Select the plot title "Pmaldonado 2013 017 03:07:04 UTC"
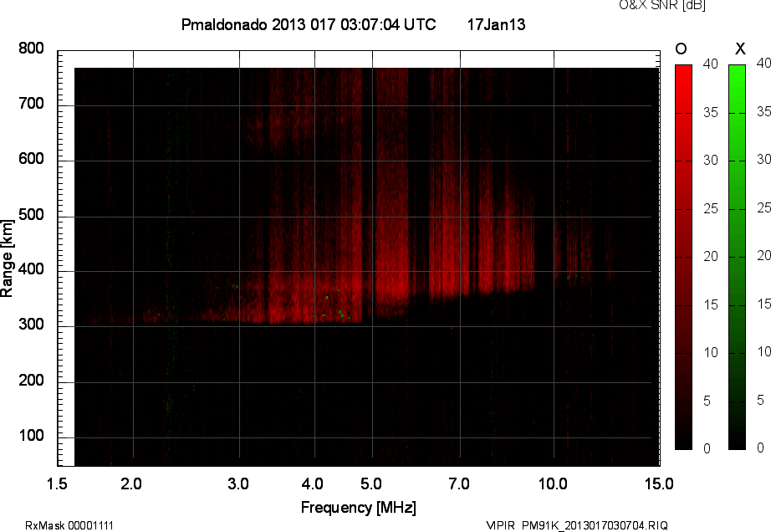This screenshot has width=771, height=532. pyautogui.click(x=309, y=24)
